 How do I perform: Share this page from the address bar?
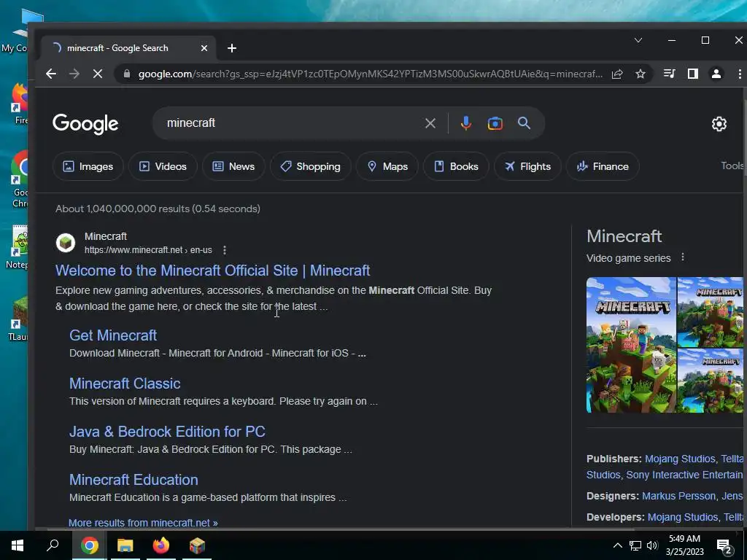pyautogui.click(x=617, y=74)
